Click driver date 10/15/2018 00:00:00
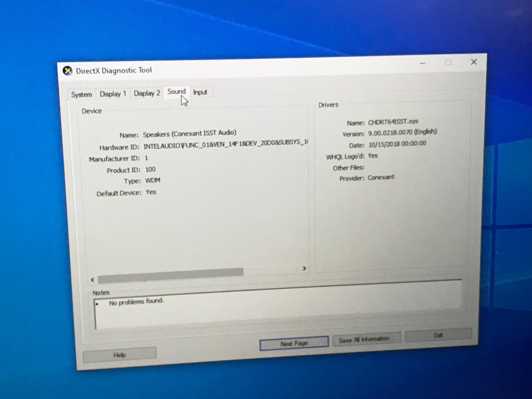The image size is (532, 399). click(x=397, y=144)
